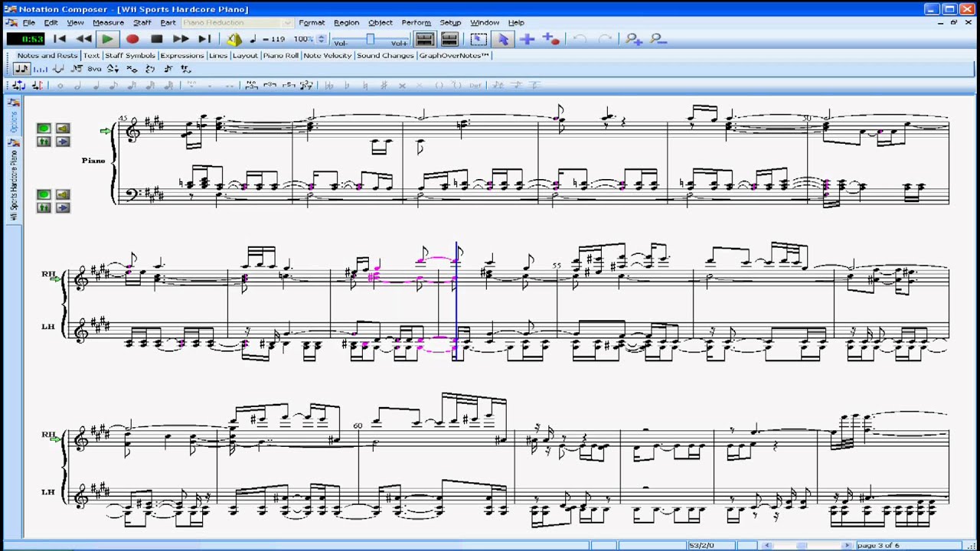980x551 pixels.
Task: Open the File menu
Action: (x=28, y=23)
